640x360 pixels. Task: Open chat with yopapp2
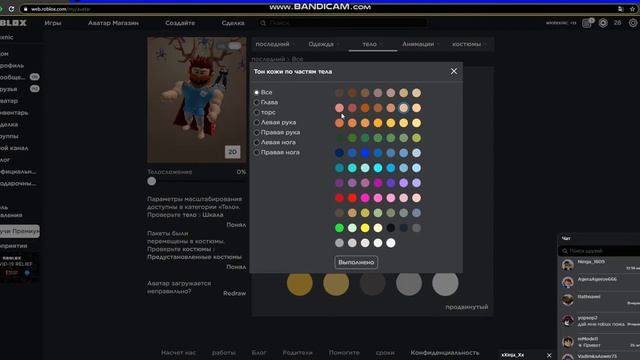[599, 320]
